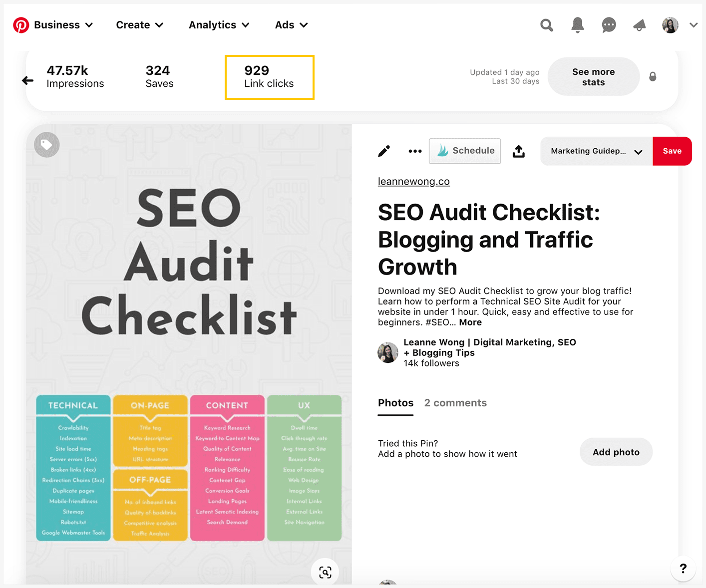Change the board from Marketing Guidep dropdown

click(x=596, y=151)
